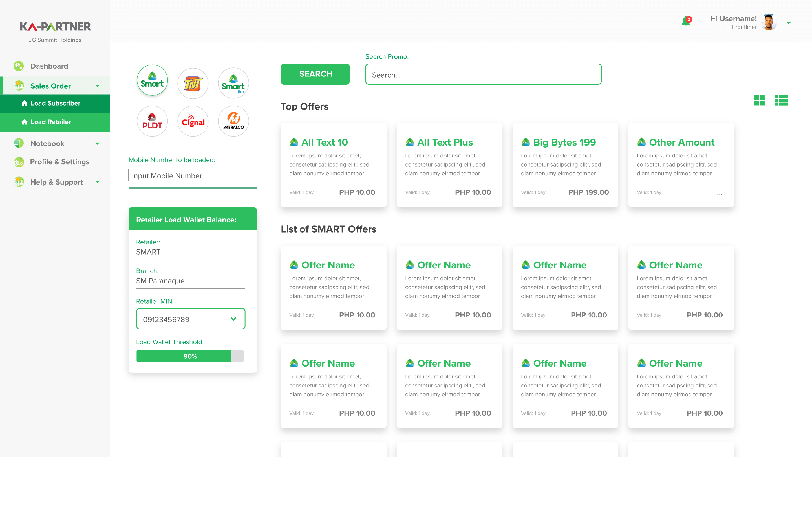Open the Retailer MIN dropdown
This screenshot has width=812, height=508.
pos(191,319)
